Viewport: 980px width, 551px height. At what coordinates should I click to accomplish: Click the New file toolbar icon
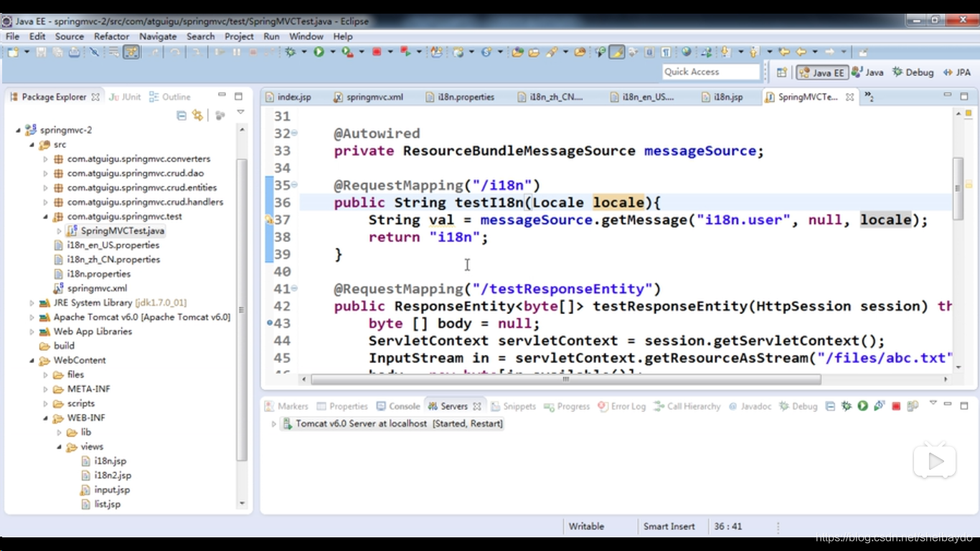pos(13,52)
